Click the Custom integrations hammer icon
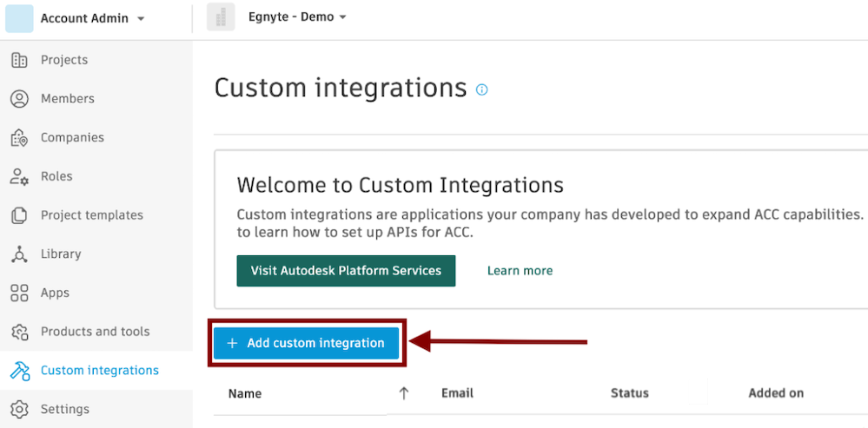Image resolution: width=868 pixels, height=428 pixels. 19,371
